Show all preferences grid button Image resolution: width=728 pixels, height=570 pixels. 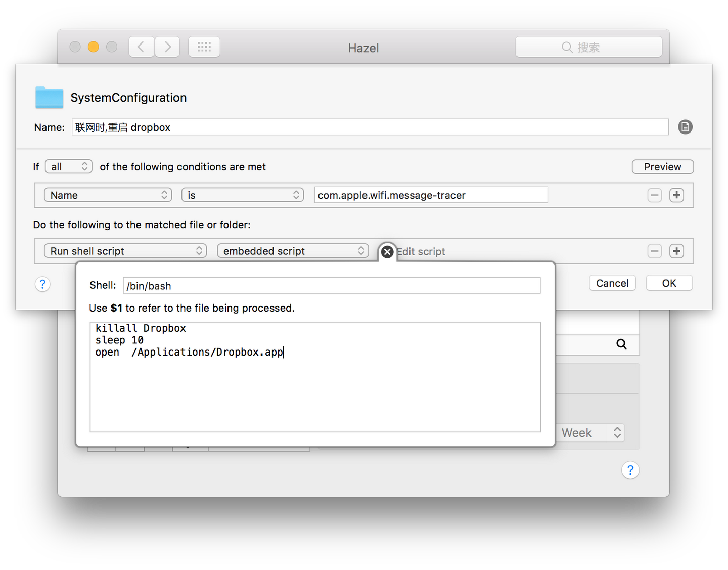coord(204,47)
